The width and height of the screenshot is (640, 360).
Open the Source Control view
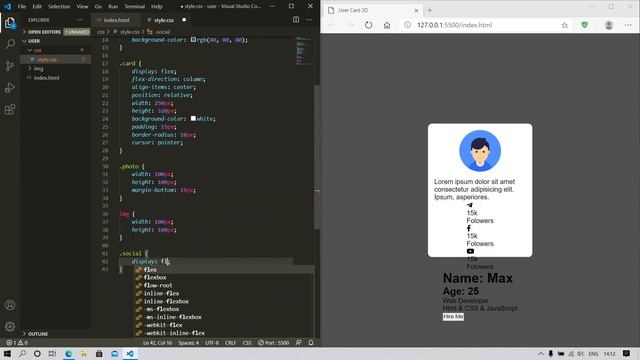10,66
